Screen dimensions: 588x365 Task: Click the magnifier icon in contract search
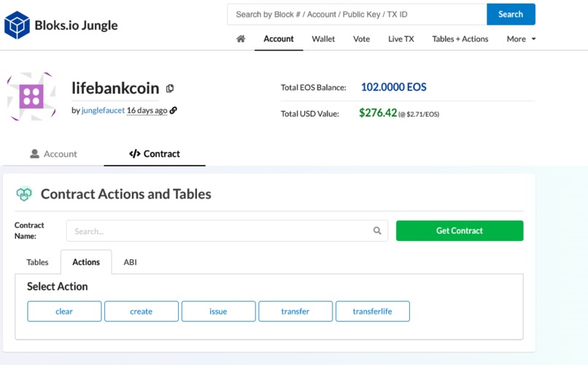click(377, 231)
